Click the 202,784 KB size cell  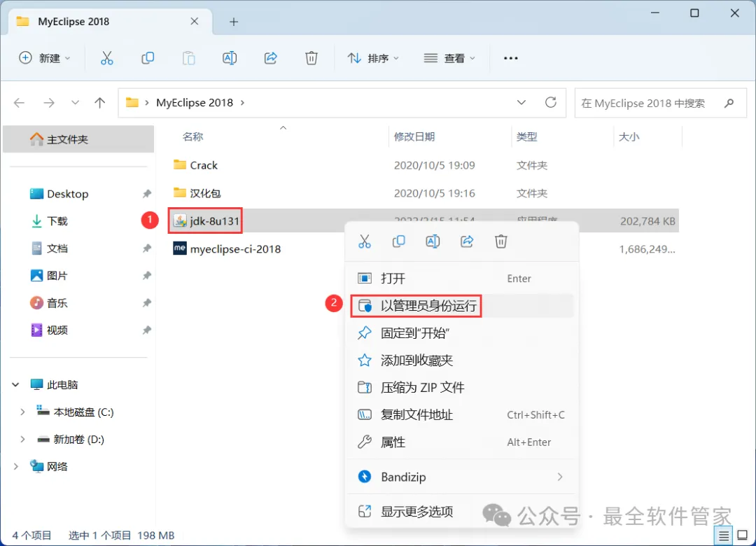click(x=647, y=221)
